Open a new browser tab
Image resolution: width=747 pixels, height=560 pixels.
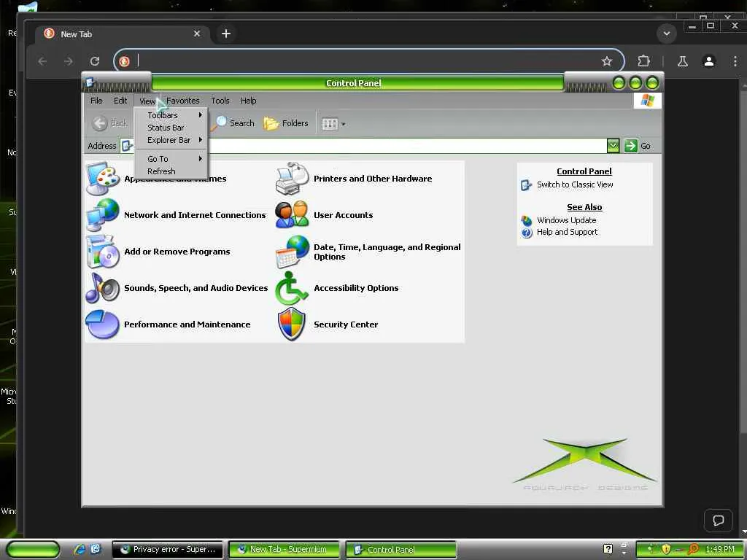[x=226, y=34]
